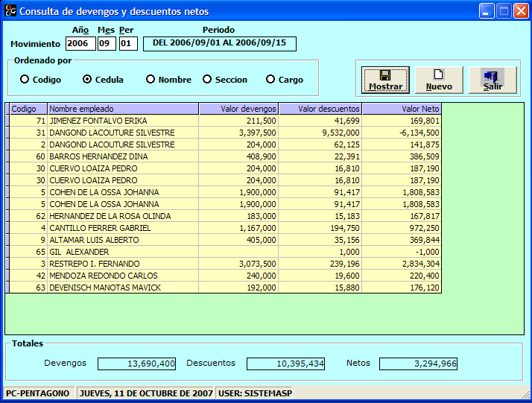Click the application icon in title bar
The width and height of the screenshot is (532, 403).
(x=10, y=11)
